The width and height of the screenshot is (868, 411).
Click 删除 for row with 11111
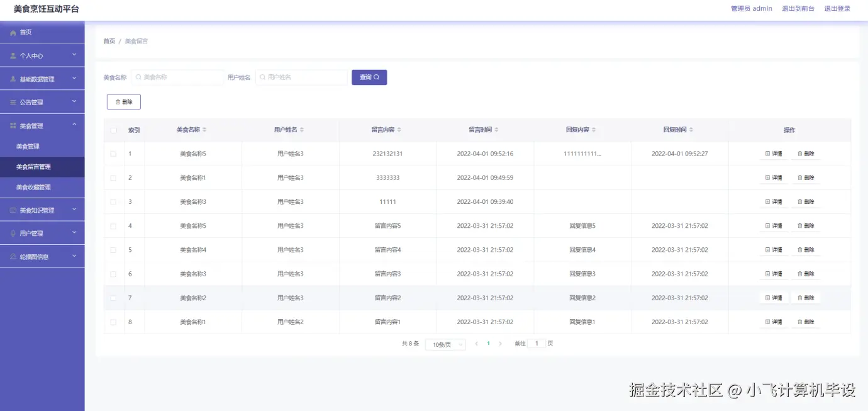806,202
